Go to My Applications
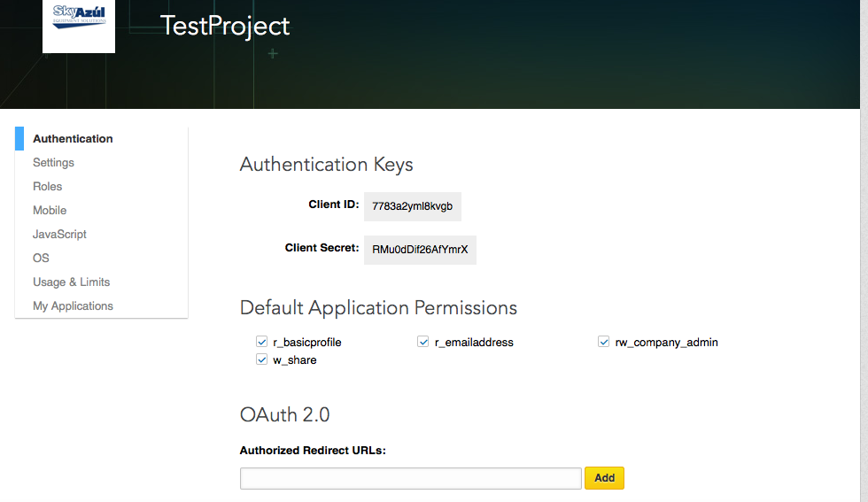 click(73, 306)
